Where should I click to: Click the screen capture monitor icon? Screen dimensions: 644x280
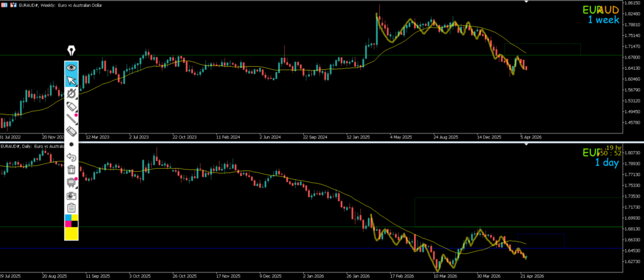[71, 182]
